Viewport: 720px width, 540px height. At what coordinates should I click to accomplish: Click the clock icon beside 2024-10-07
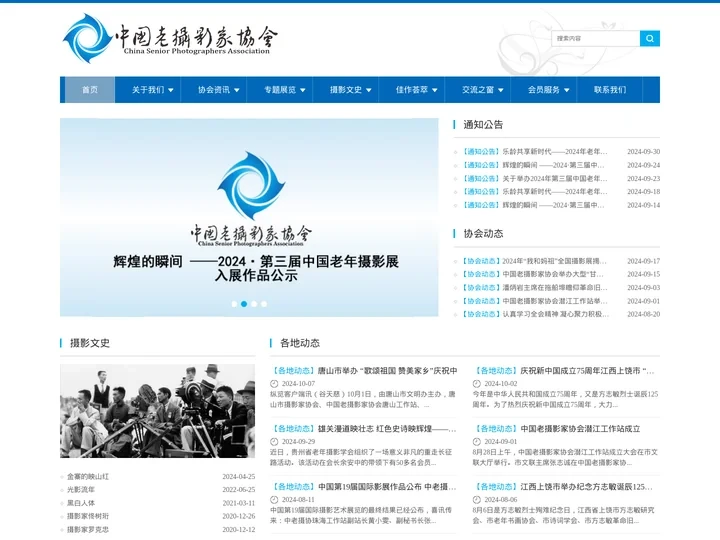pos(274,384)
